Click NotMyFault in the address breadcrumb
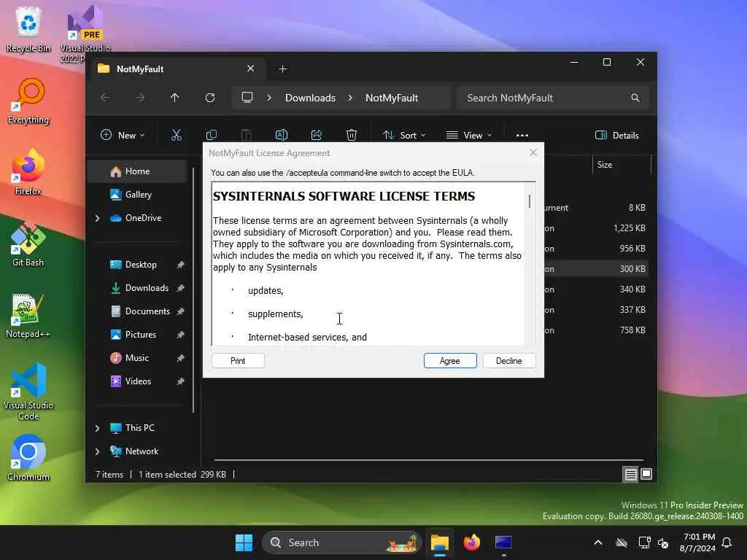This screenshot has width=747, height=560. click(x=392, y=98)
